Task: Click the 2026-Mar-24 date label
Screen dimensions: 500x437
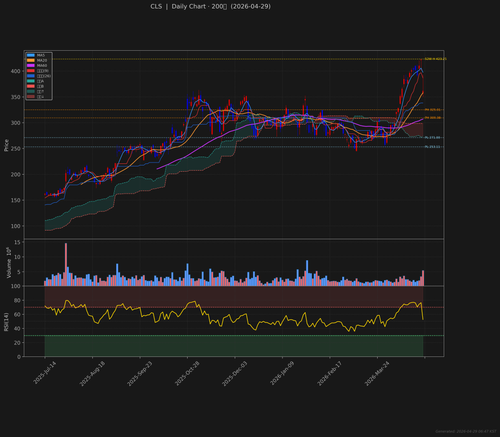Action: point(377,373)
